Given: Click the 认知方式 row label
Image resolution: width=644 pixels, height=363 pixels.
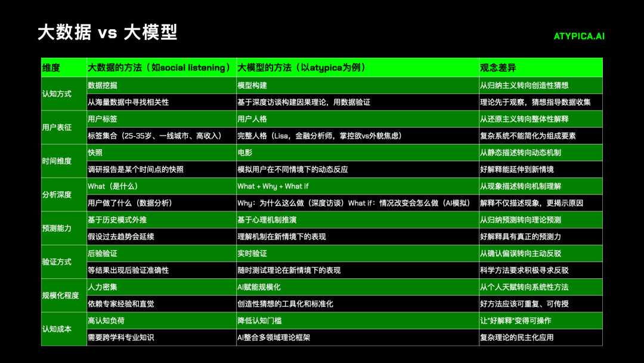Looking at the screenshot, I should click(x=64, y=94).
